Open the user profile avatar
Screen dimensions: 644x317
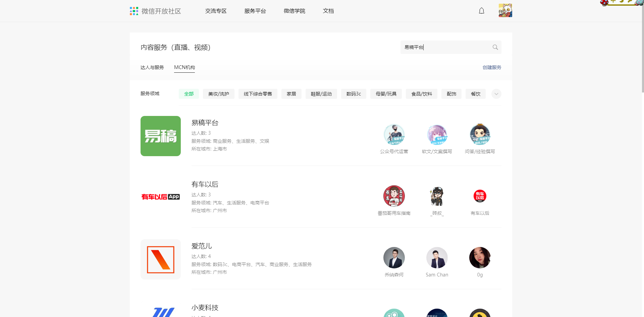[x=505, y=10]
